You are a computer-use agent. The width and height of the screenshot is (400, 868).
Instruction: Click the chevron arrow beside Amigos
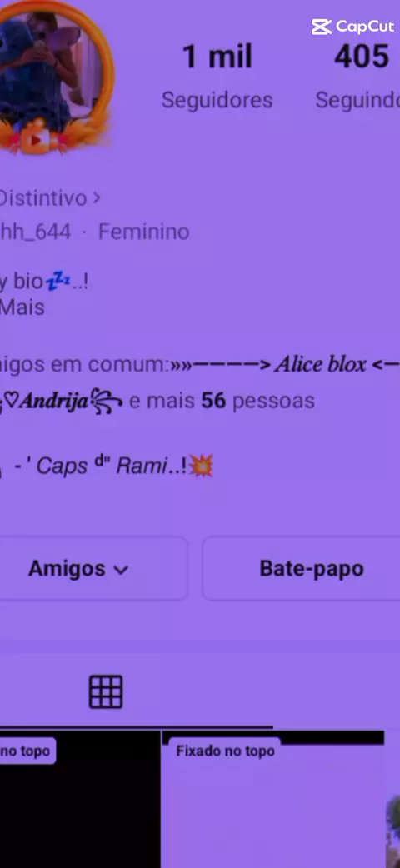120,570
